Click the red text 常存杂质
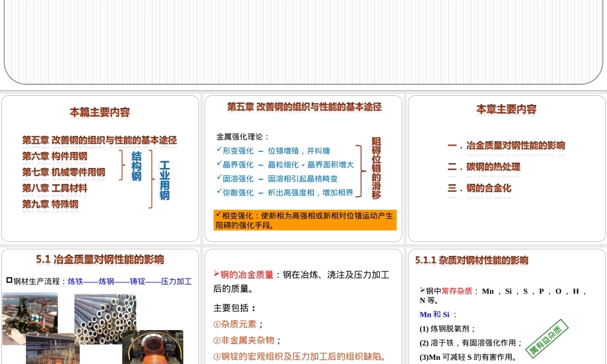The width and height of the screenshot is (607, 364). coord(457,291)
